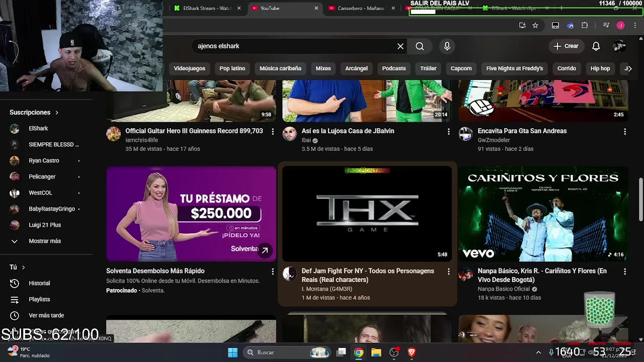644x362 pixels.
Task: Open the Windows Start menu
Action: [232, 352]
